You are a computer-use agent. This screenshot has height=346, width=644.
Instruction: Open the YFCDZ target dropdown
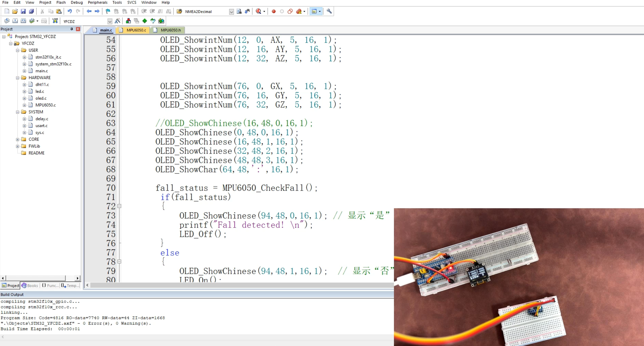tap(110, 21)
